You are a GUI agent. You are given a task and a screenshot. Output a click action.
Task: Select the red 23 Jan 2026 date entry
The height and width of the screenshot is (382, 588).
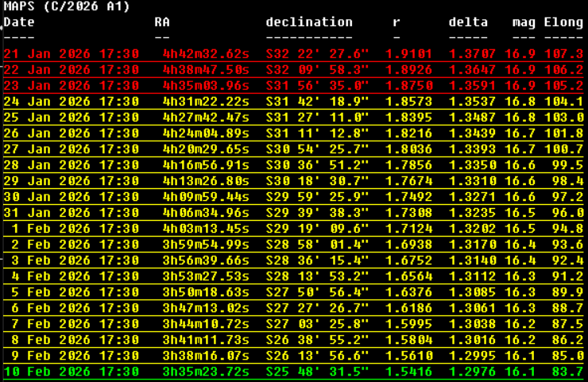(72, 86)
